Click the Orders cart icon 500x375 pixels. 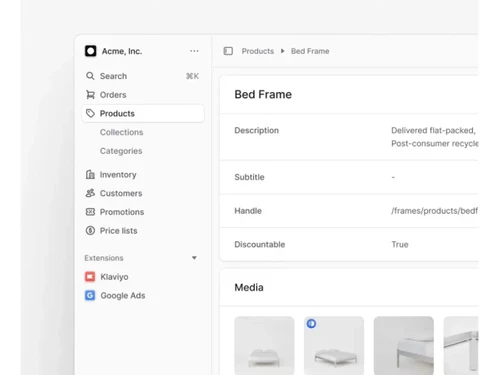90,95
